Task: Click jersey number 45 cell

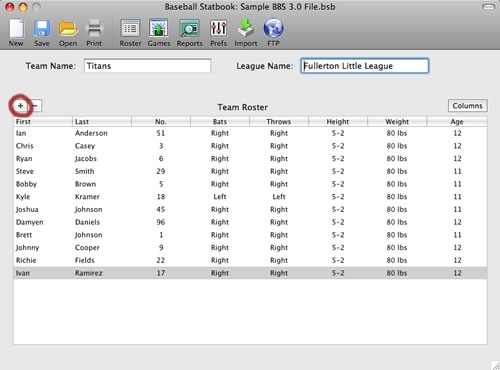Action: point(161,209)
